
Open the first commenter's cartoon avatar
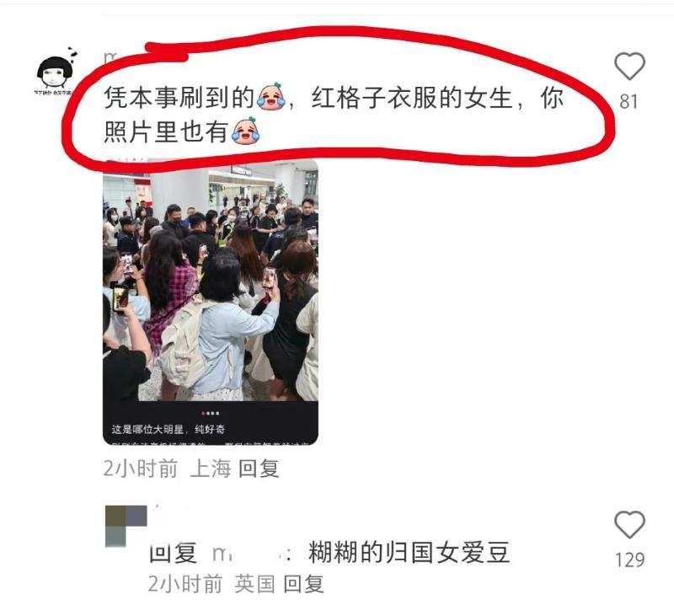[55, 72]
